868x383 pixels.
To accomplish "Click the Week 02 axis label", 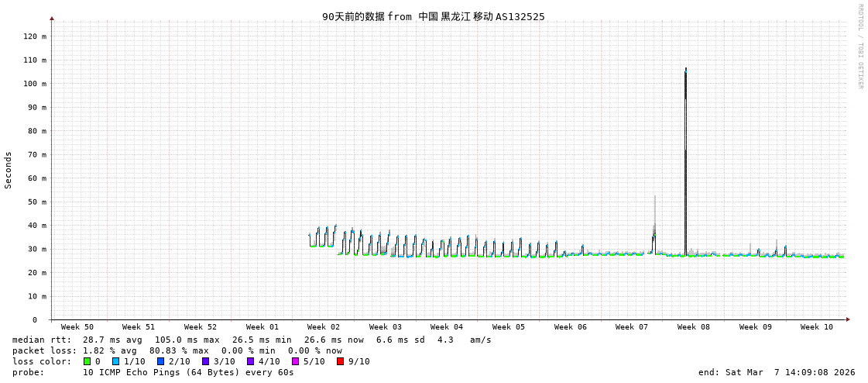I will (x=323, y=327).
